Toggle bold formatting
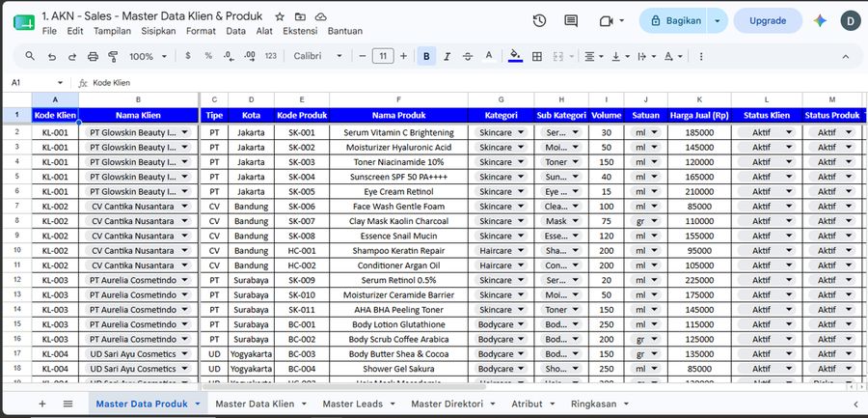This screenshot has height=418, width=868. point(426,56)
